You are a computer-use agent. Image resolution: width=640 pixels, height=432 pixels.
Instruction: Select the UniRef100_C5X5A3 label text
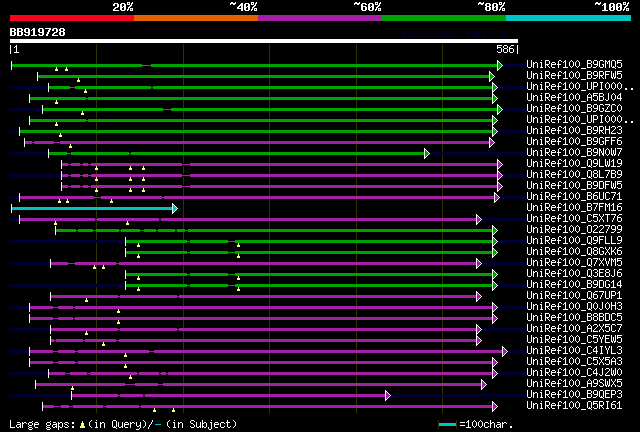pos(574,362)
